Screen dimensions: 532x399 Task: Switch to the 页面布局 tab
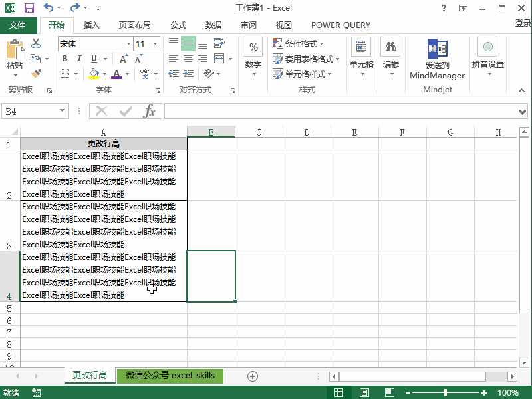pos(135,25)
